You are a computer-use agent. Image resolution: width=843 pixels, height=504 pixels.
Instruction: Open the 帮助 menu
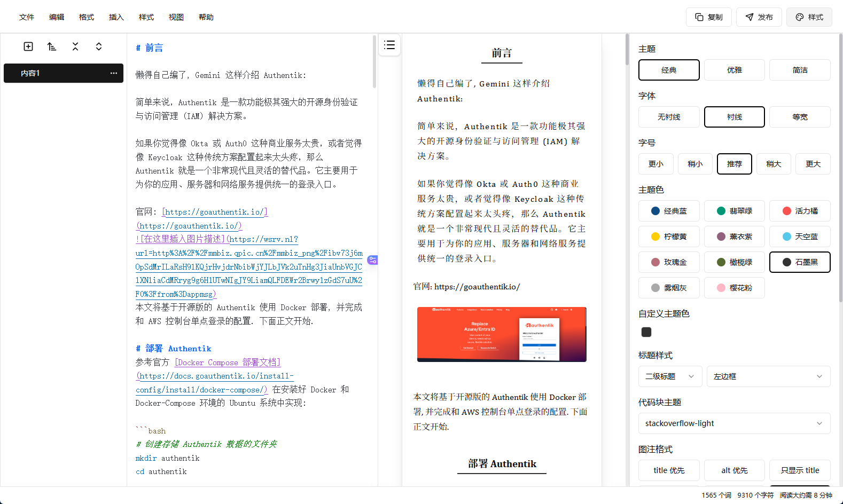pos(206,17)
